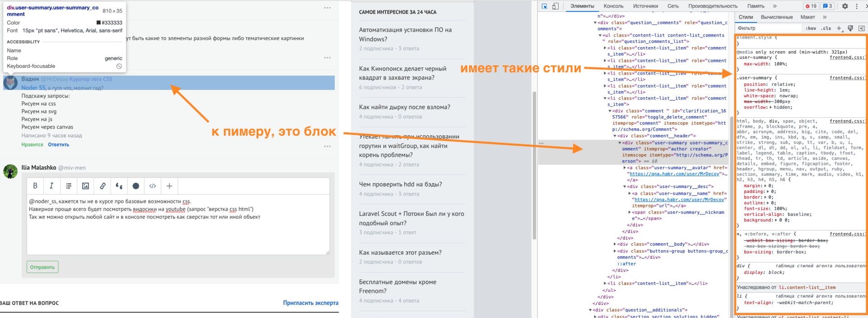Screen dimensions: 868x318
Task: Open the Память tab
Action: click(756, 6)
